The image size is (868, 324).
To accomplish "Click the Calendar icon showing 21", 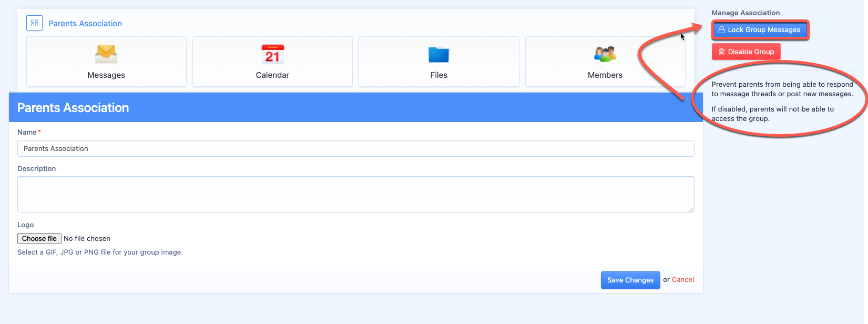I will (x=272, y=55).
